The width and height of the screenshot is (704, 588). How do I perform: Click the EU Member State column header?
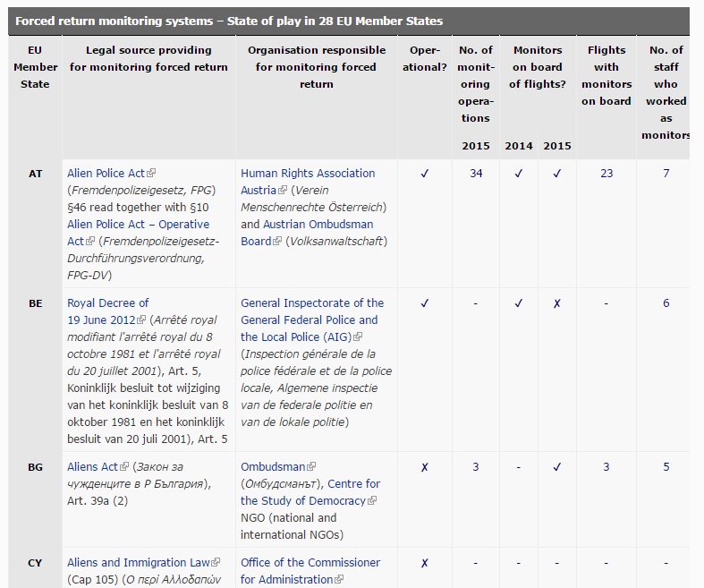[x=35, y=67]
